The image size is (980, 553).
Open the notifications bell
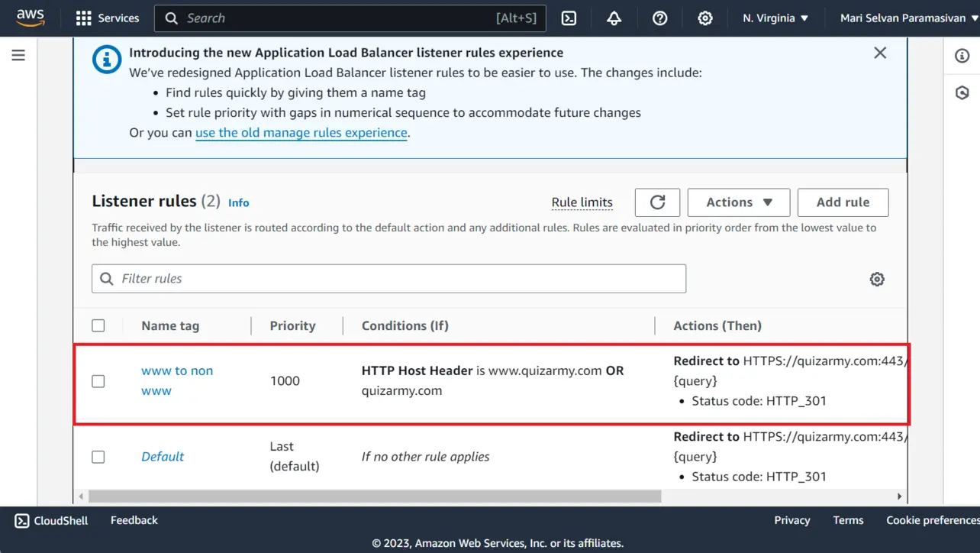click(x=614, y=18)
